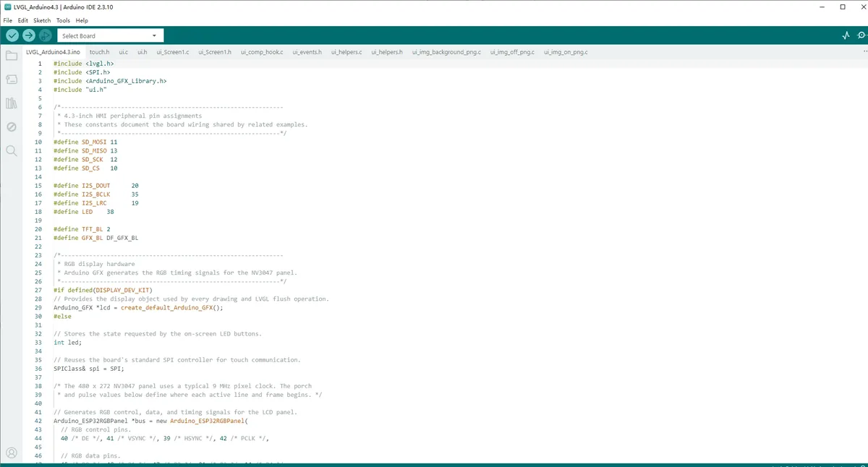Switch to the ui_helpers.h tab
Image resolution: width=868 pixels, height=467 pixels.
[x=387, y=52]
